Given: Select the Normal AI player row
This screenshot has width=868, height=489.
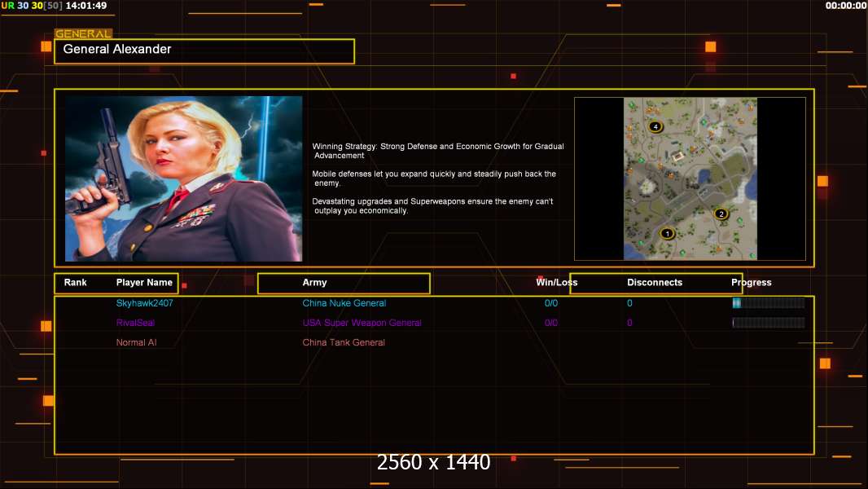Looking at the screenshot, I should 136,342.
